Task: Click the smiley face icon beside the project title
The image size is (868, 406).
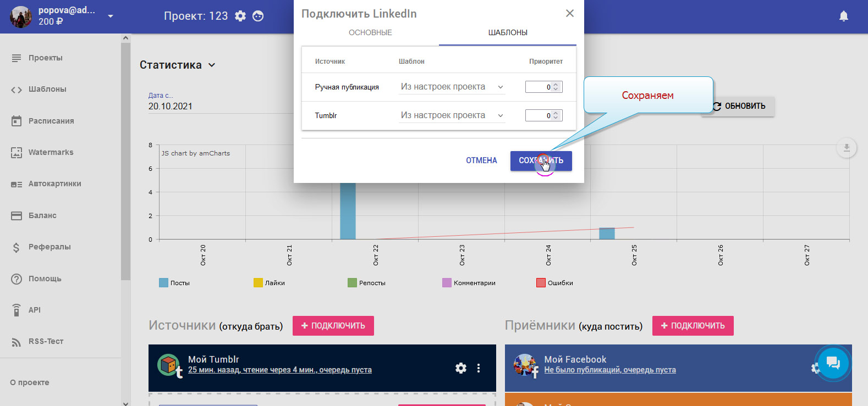Action: tap(258, 16)
